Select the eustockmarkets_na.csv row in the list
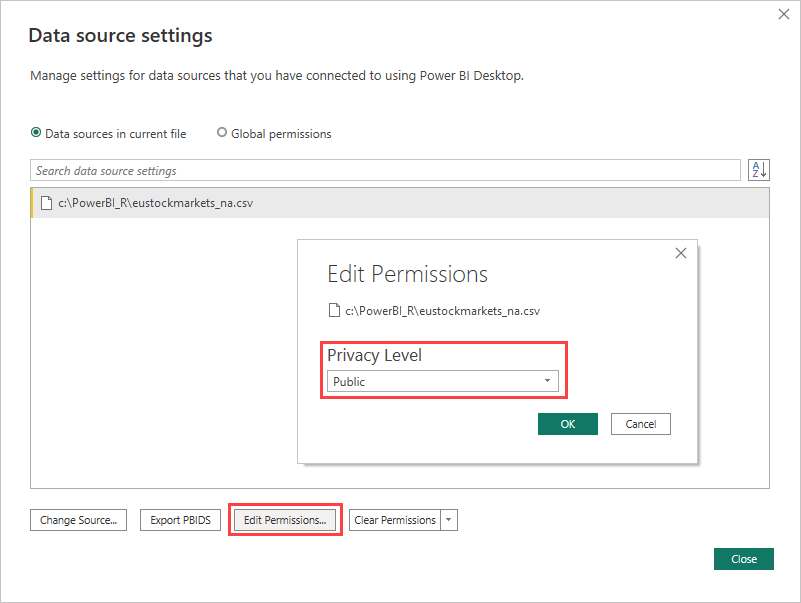 click(x=400, y=204)
